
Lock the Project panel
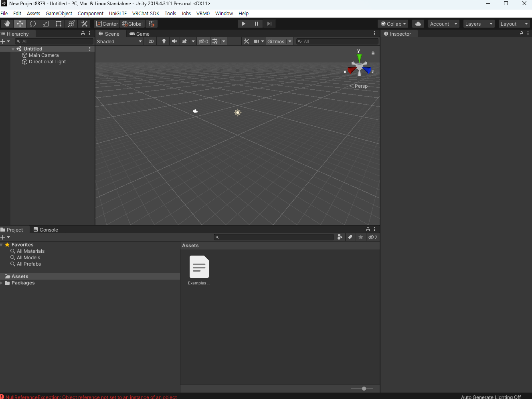(368, 230)
